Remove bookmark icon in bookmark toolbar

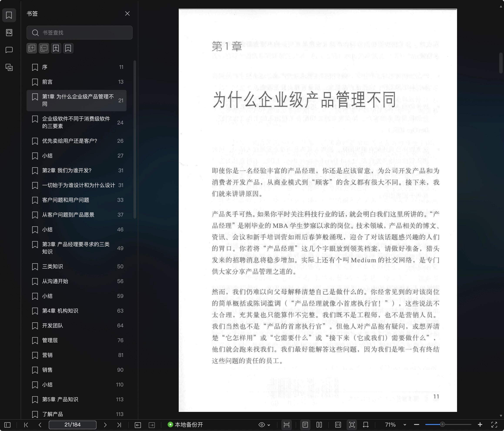tap(68, 48)
